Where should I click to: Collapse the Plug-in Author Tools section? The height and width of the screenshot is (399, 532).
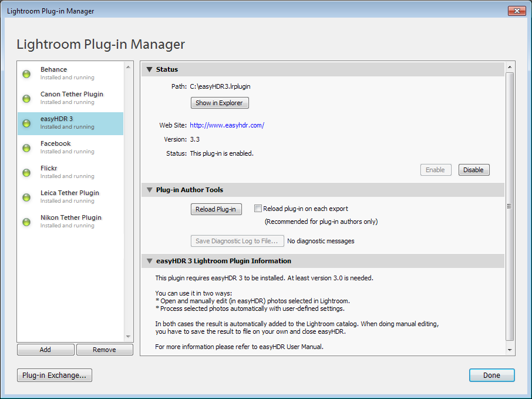149,190
